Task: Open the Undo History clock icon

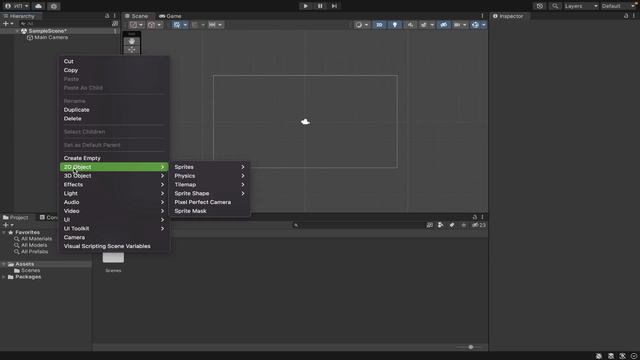Action: 540,6
